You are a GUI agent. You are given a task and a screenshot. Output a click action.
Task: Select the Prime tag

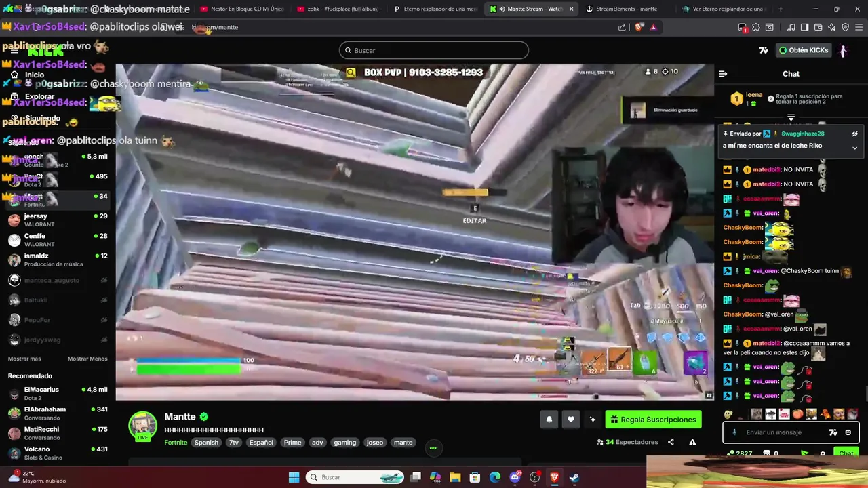click(292, 443)
